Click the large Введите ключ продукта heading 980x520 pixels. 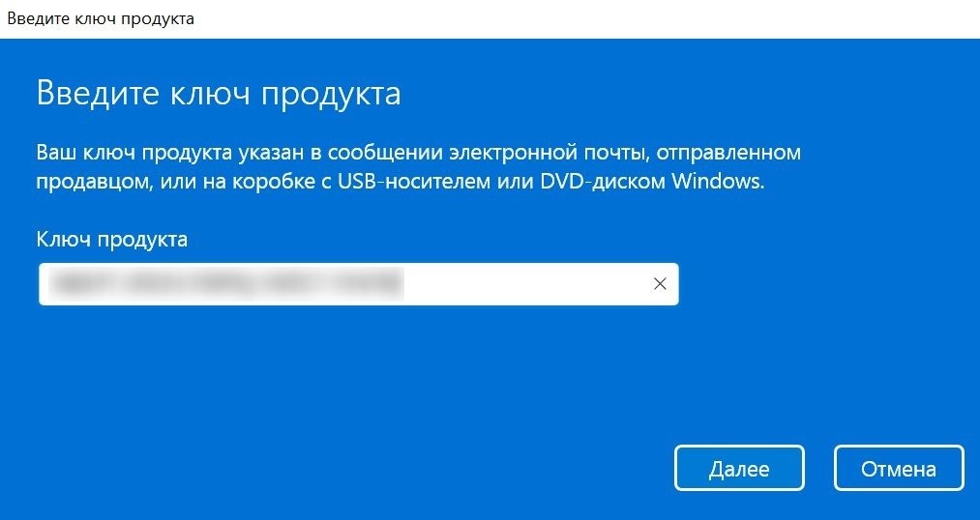(x=218, y=95)
